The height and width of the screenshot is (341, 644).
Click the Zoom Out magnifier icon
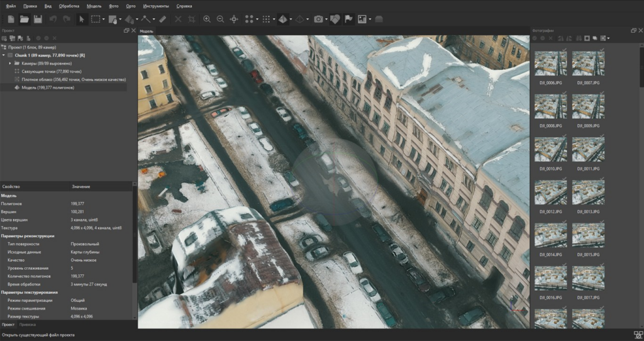click(x=221, y=19)
